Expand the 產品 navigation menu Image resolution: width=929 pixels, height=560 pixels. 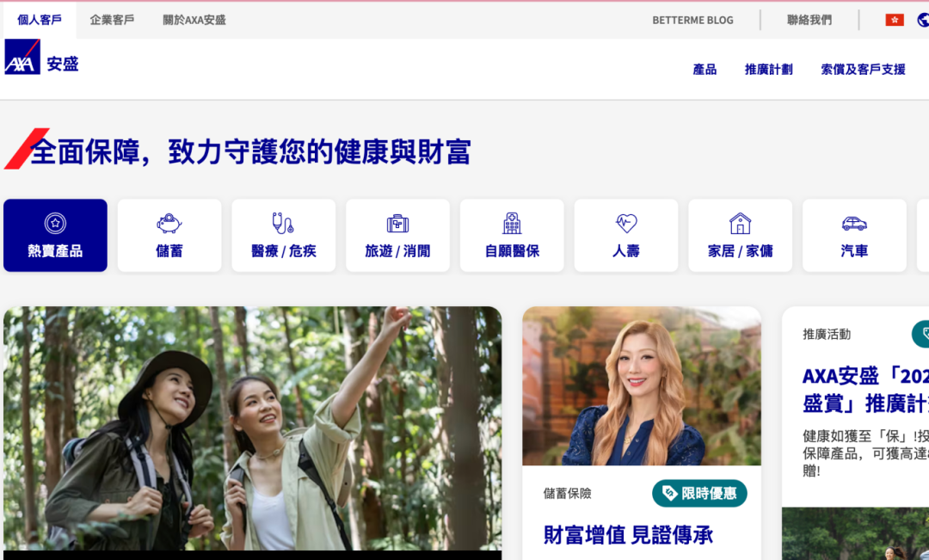(704, 70)
